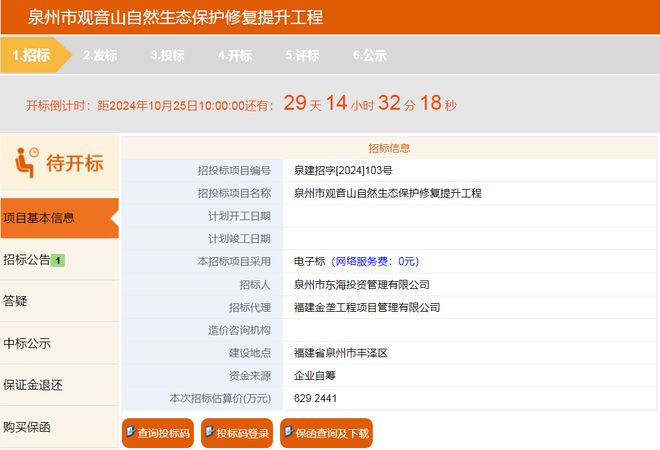Click the 开标倒计时 date text

tap(149, 105)
